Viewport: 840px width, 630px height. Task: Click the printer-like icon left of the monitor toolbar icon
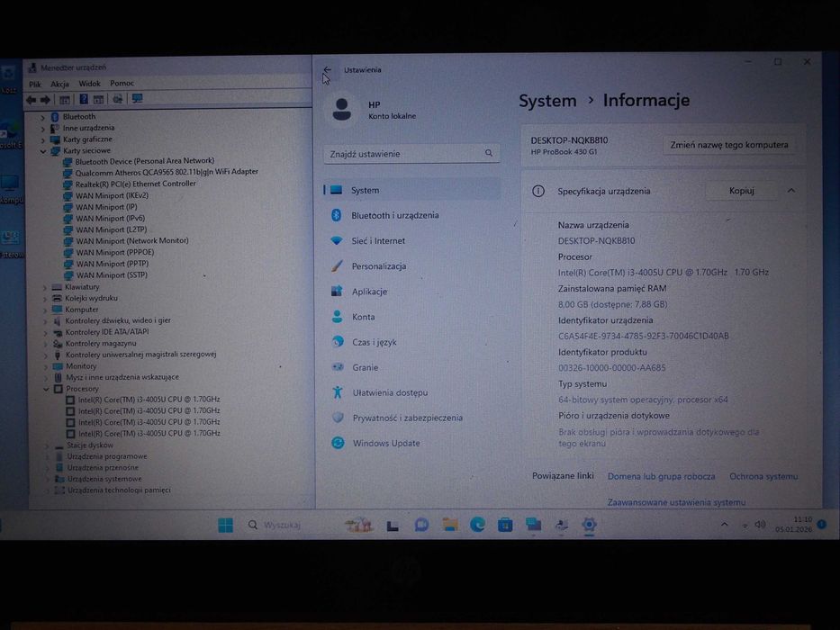pos(117,99)
